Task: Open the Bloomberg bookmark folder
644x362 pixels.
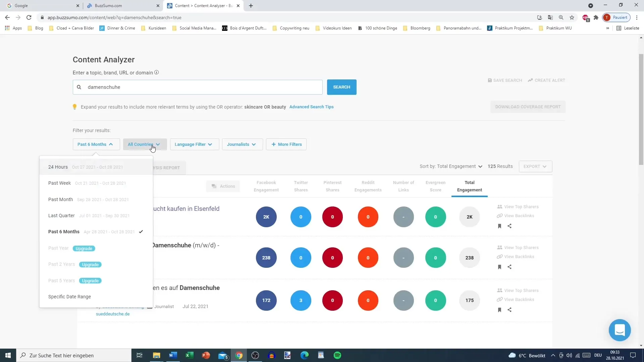Action: [417, 28]
